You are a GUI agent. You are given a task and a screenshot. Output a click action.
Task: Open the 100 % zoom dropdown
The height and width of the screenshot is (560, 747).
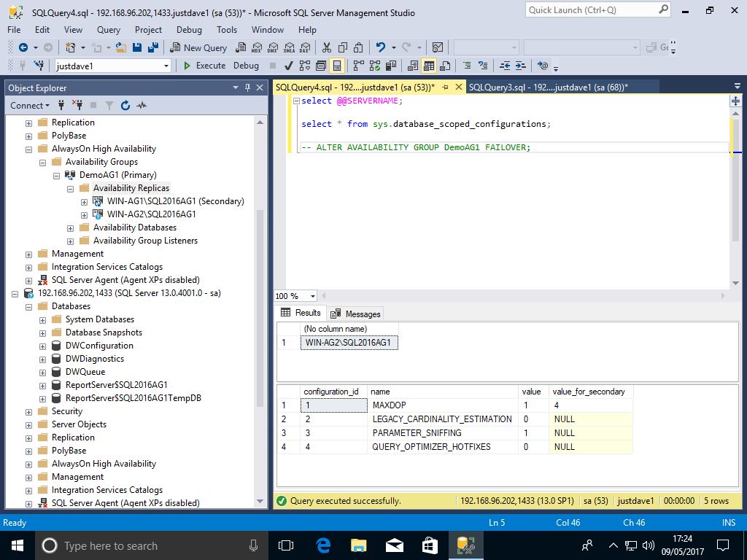point(313,296)
